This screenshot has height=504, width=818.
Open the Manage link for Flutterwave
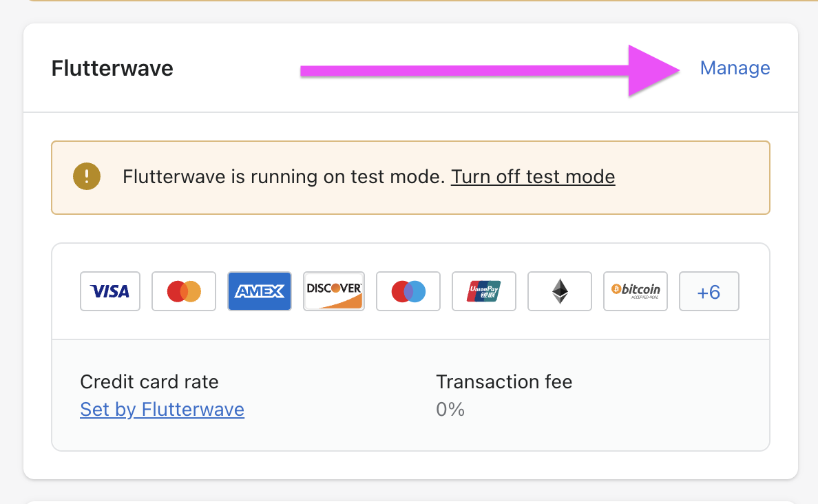[x=735, y=68]
